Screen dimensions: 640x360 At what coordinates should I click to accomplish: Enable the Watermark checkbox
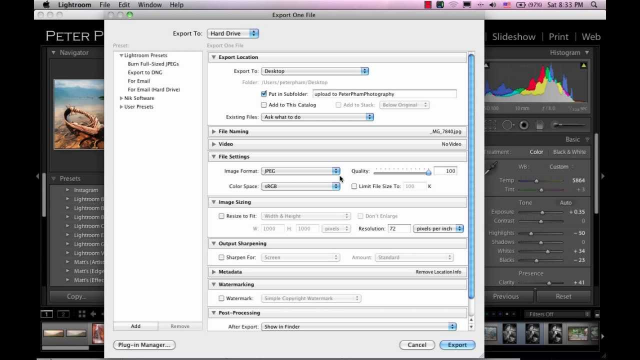(x=221, y=298)
